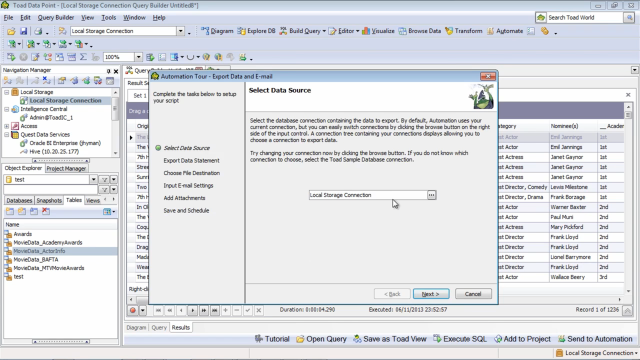Click the disconnect icon with blue X
The height and width of the screenshot is (360, 640).
pyautogui.click(x=47, y=81)
